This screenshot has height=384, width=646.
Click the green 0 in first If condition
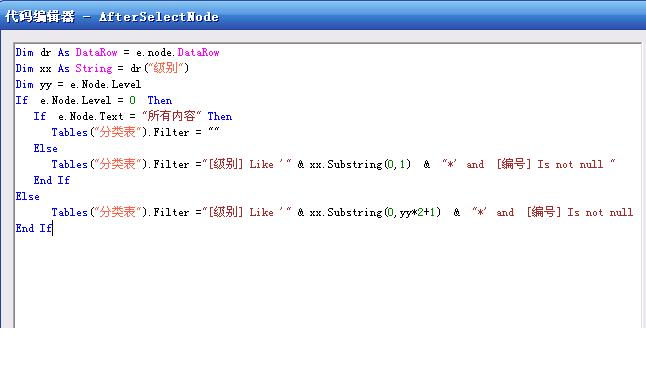coord(132,101)
